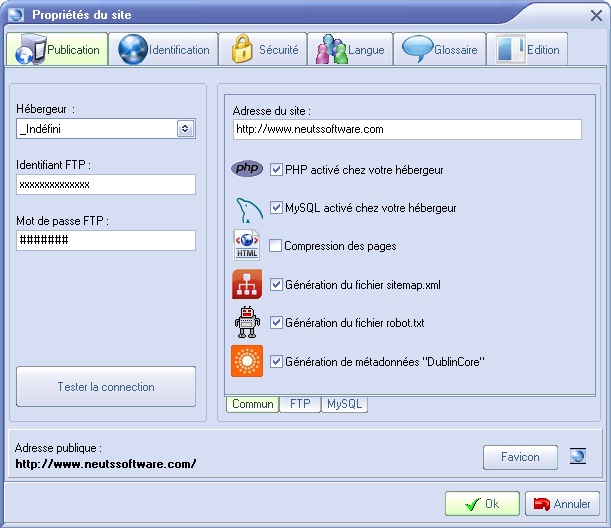Select the FTP bottom tab
The width and height of the screenshot is (611, 528).
(x=300, y=404)
